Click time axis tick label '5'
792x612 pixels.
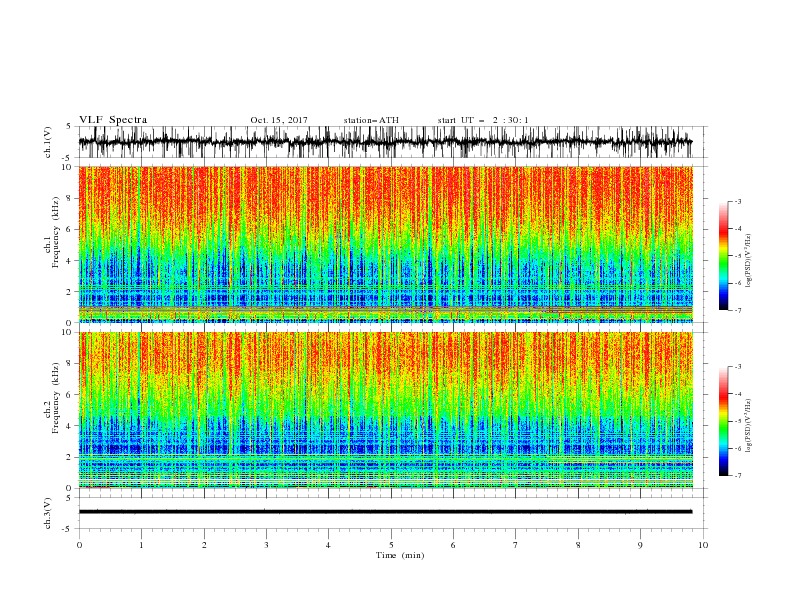(391, 545)
